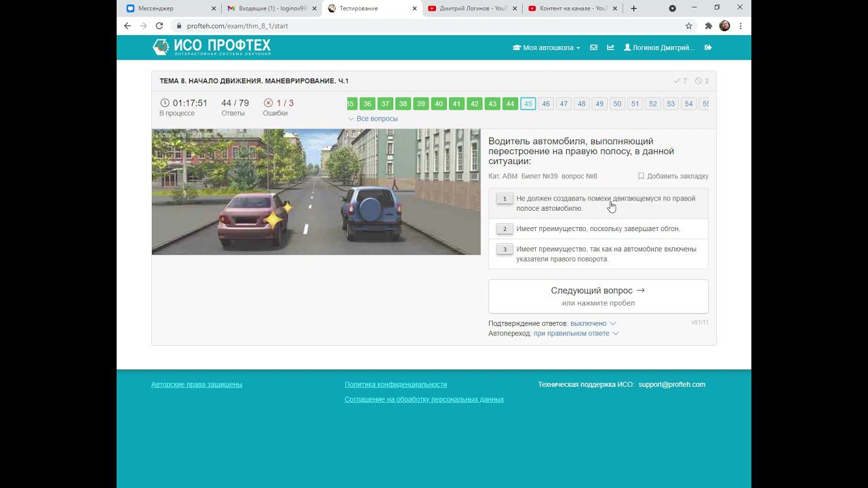
Task: Jump to question 54
Action: pos(688,104)
